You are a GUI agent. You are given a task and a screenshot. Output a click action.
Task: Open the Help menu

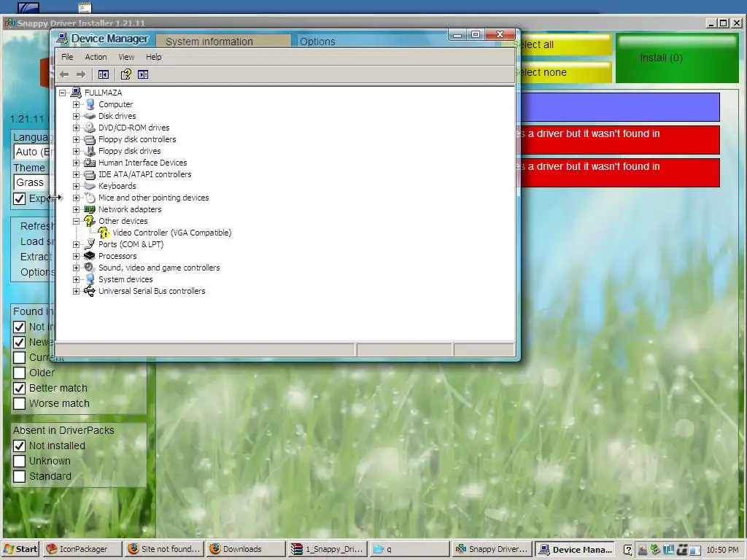click(153, 57)
